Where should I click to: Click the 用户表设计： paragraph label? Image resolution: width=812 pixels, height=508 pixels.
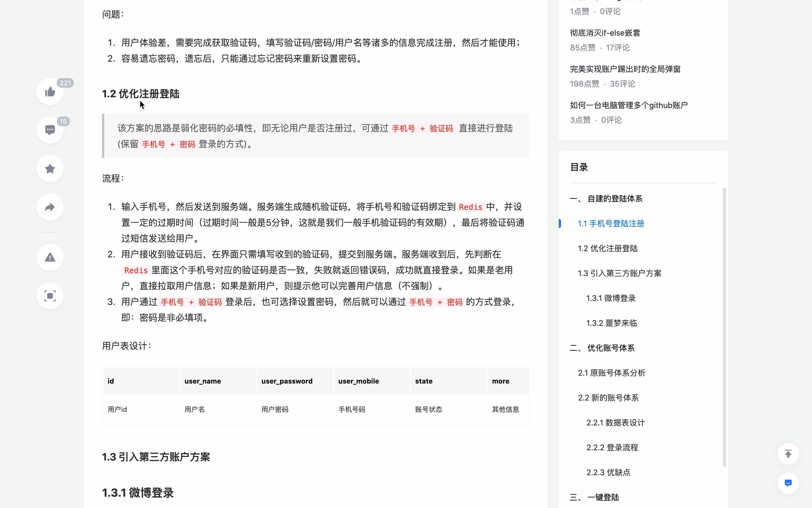127,346
